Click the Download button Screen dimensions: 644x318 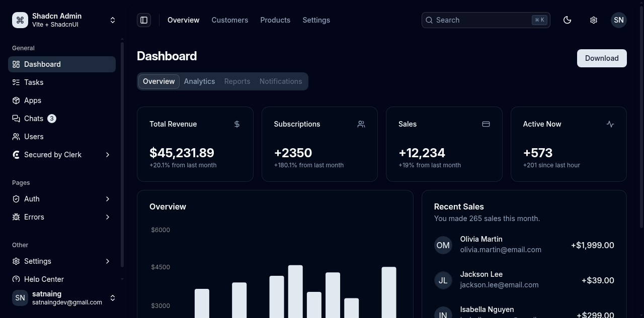[x=602, y=58]
